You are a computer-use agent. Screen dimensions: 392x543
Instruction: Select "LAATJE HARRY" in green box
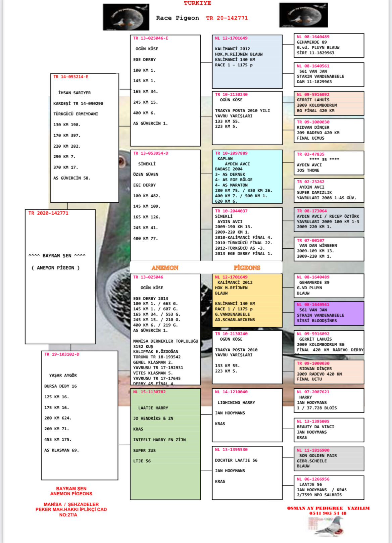click(153, 408)
